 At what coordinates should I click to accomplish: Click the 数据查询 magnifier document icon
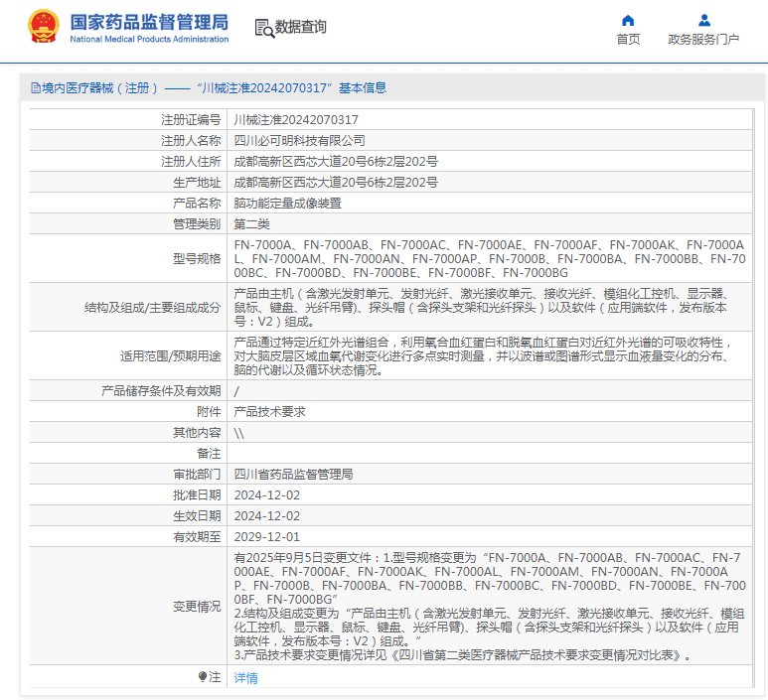coord(264,28)
